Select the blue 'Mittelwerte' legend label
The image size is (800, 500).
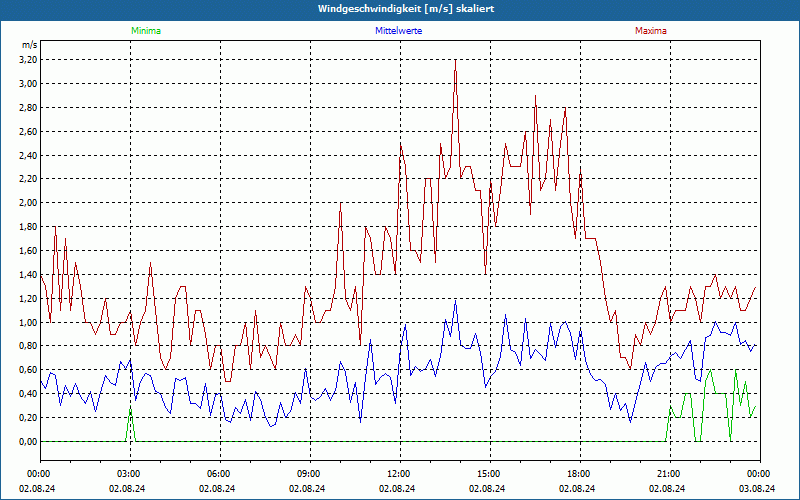click(398, 31)
